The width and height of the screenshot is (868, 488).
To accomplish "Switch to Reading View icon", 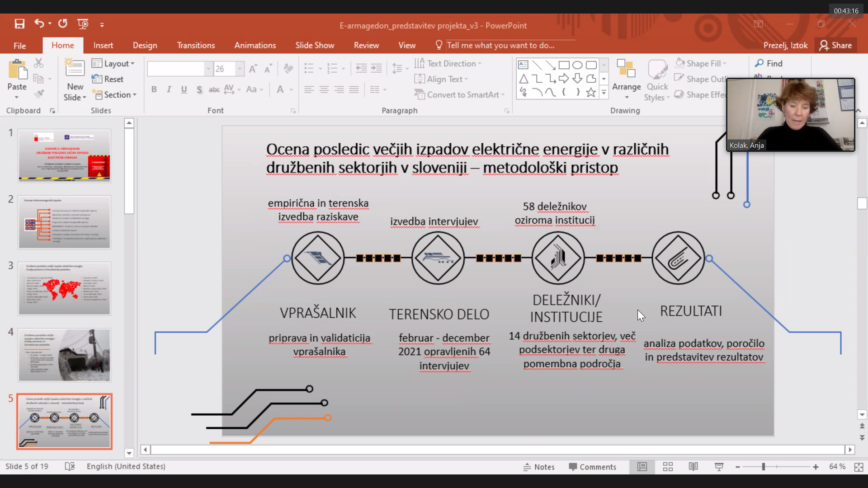I will pyautogui.click(x=693, y=467).
